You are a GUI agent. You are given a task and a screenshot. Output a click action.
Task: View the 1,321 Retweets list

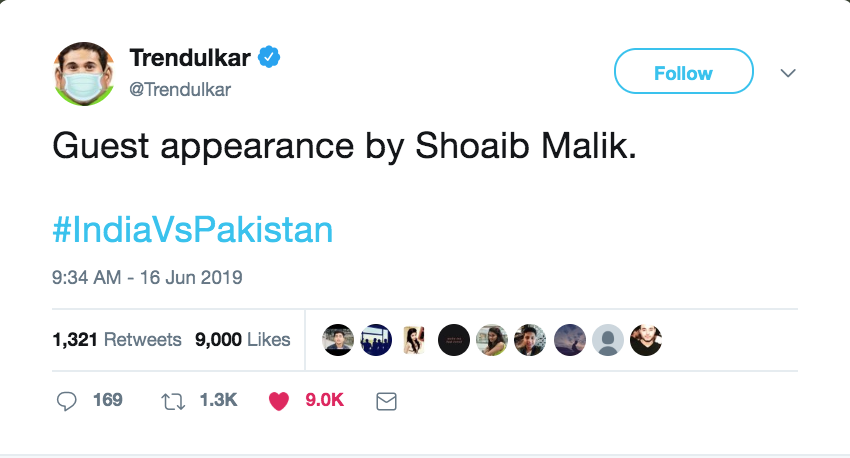pos(117,340)
